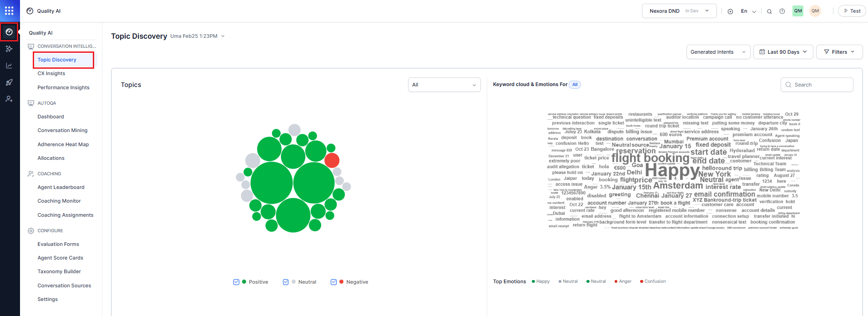
Task: Click the word Happy in keyword cloud
Action: (x=672, y=171)
